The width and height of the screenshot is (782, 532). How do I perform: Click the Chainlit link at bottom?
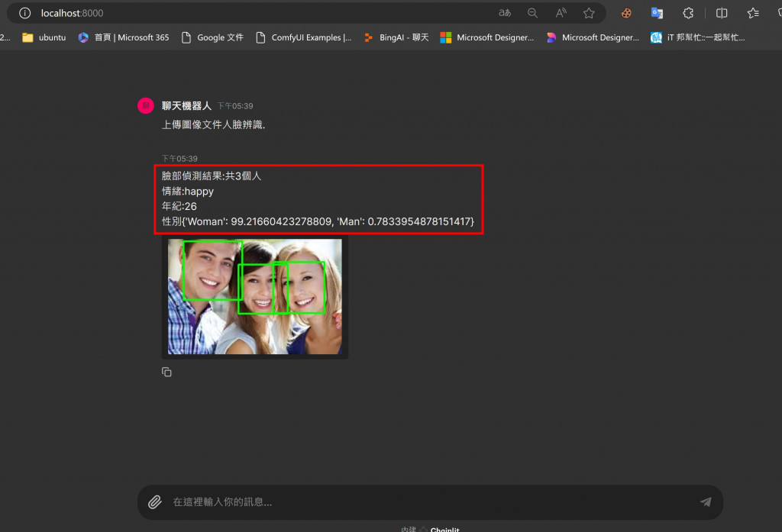[x=444, y=530]
